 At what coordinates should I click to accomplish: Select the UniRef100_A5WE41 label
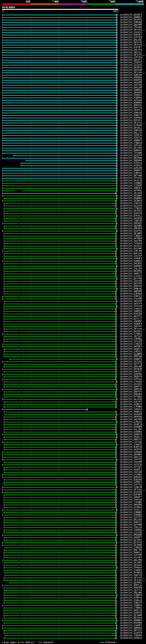tap(131, 412)
